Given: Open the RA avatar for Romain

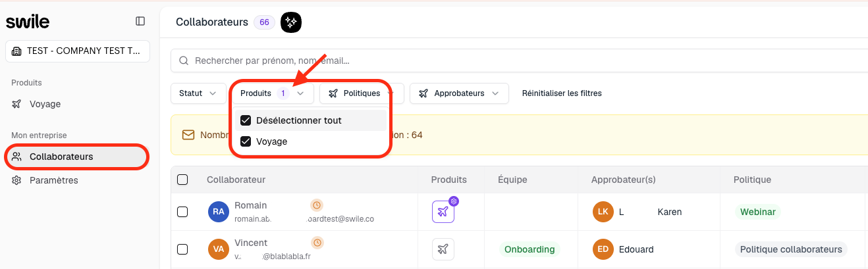Looking at the screenshot, I should click(219, 212).
